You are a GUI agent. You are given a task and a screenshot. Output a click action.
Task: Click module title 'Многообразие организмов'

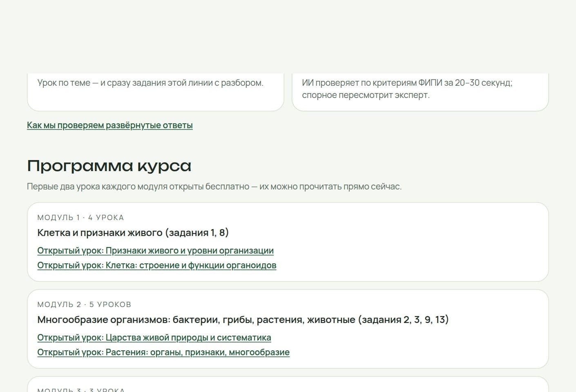click(243, 320)
